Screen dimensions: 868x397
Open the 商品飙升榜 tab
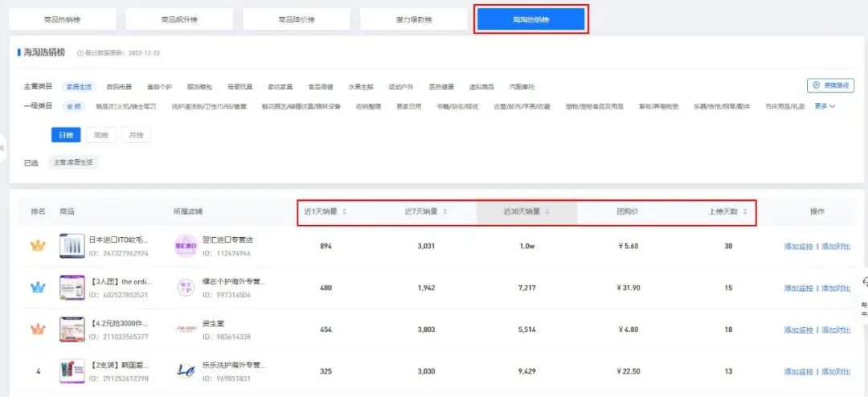178,19
